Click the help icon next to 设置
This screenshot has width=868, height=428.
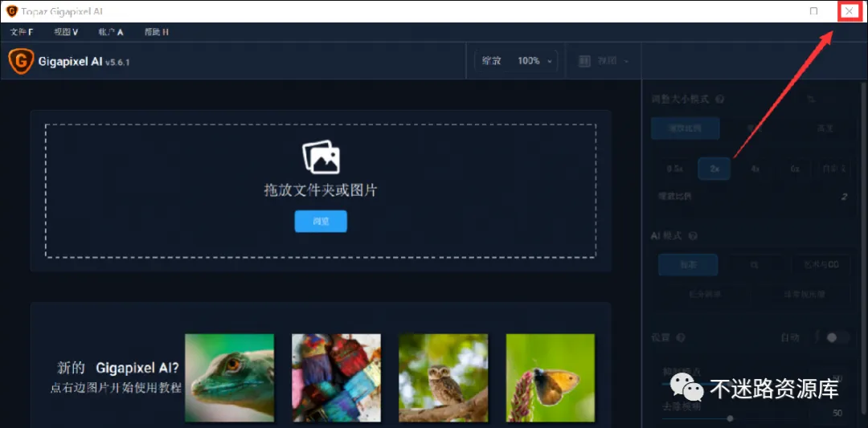[681, 337]
